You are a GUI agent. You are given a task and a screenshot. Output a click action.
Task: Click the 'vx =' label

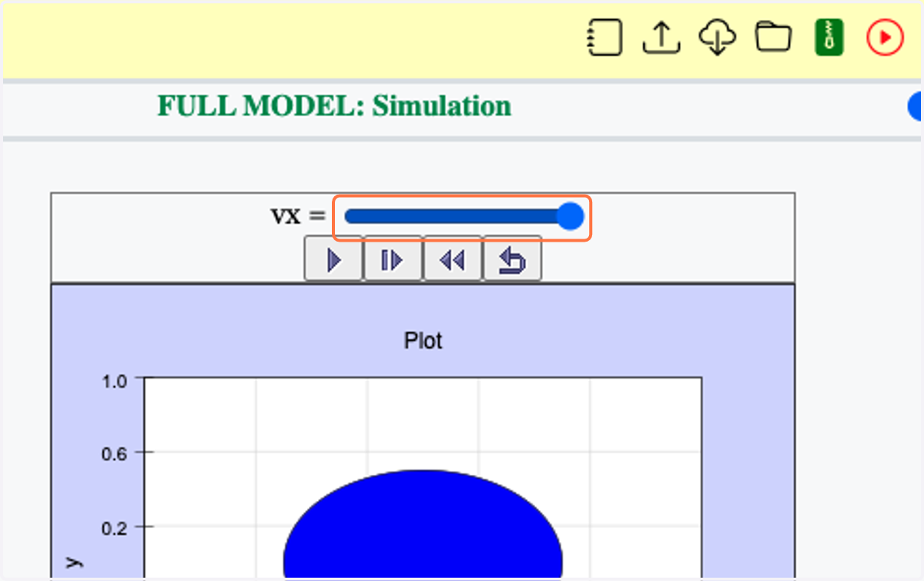coord(298,217)
